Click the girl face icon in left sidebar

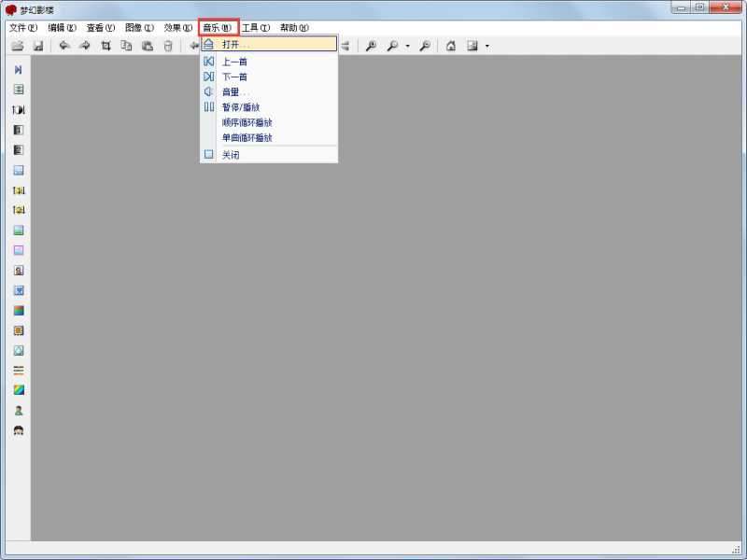pyautogui.click(x=19, y=430)
